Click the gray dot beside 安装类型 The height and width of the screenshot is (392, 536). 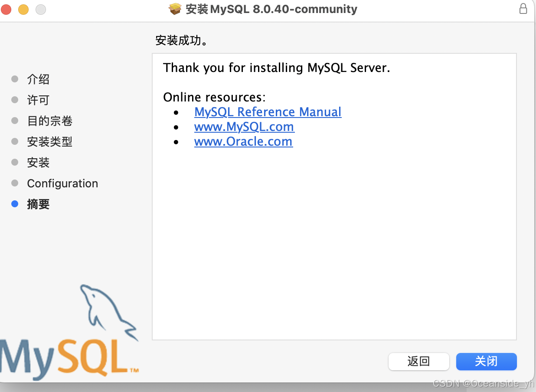tap(15, 141)
